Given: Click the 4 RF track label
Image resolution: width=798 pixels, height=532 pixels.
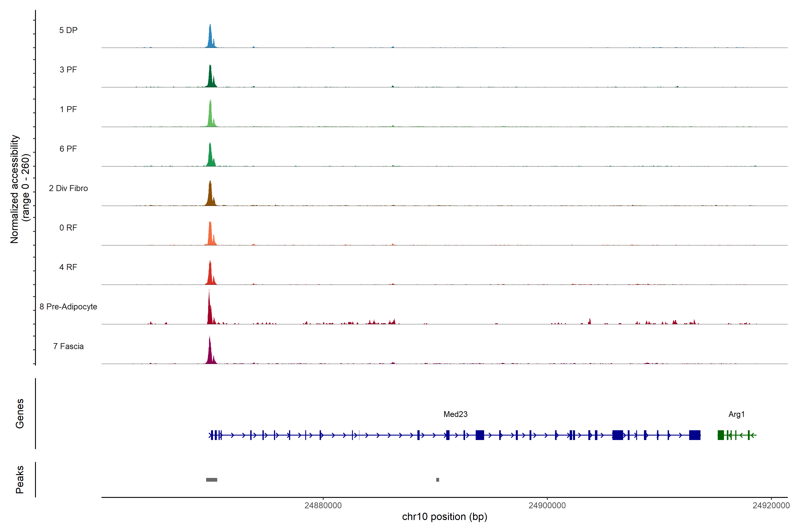Looking at the screenshot, I should (68, 267).
